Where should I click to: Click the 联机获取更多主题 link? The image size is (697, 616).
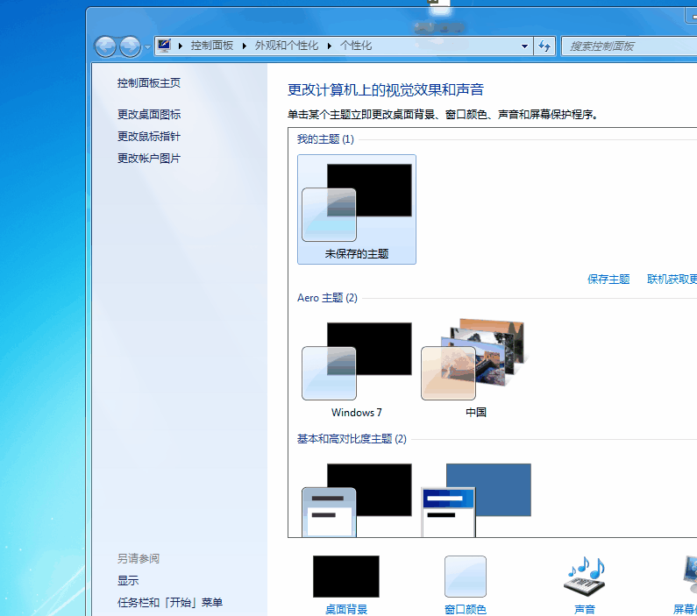click(x=672, y=279)
